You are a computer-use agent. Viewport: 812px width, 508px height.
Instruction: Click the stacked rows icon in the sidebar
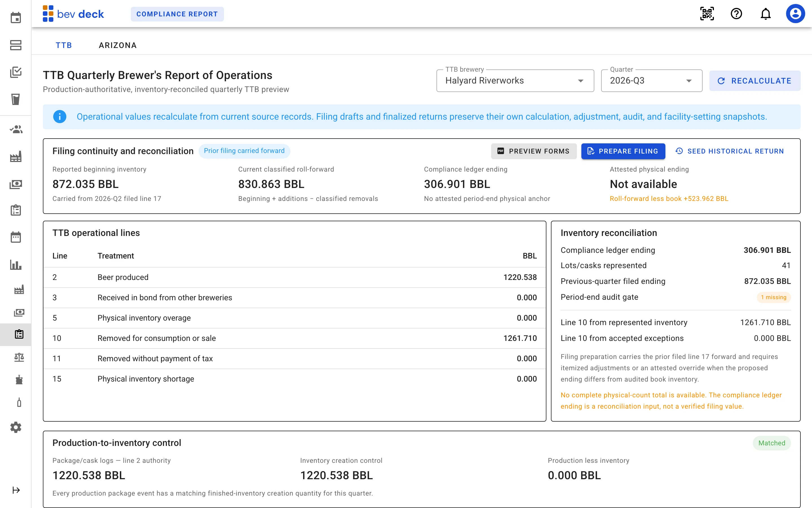point(16,45)
